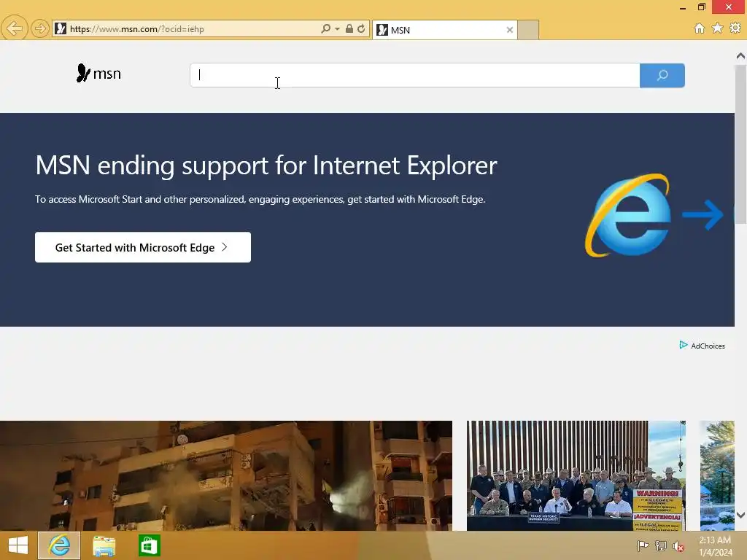
Task: Open the Windows Start button
Action: coord(18,545)
